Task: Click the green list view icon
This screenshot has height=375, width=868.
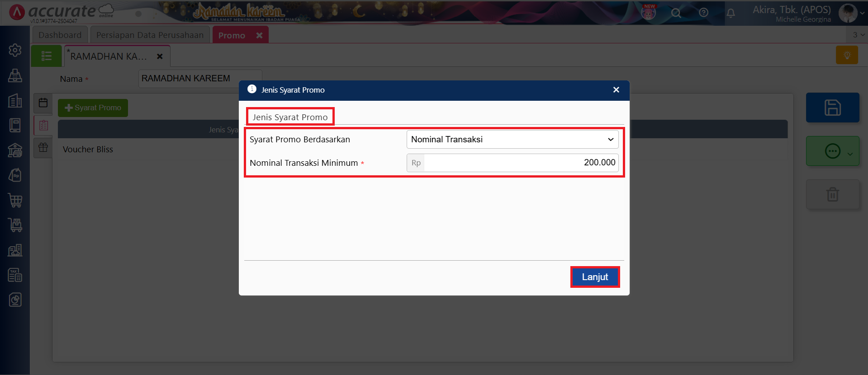Action: pos(46,56)
